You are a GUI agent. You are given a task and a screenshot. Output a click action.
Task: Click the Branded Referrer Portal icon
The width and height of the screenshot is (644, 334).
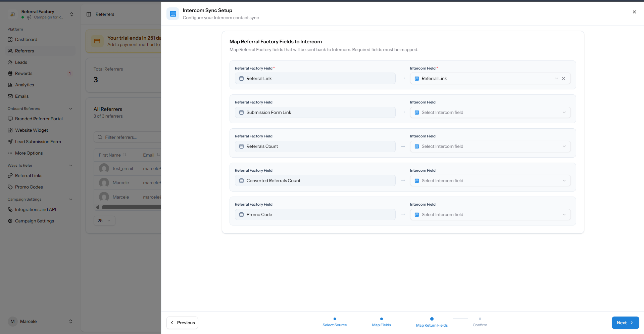coord(10,119)
